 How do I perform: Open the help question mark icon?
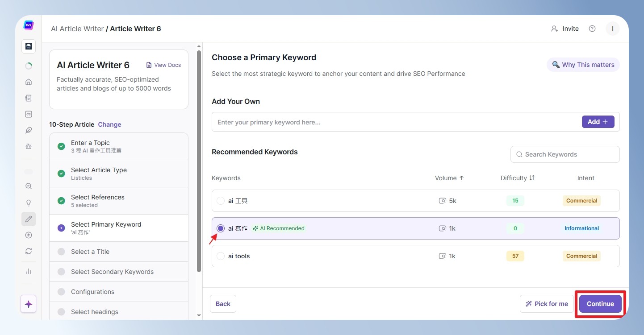[x=592, y=29]
